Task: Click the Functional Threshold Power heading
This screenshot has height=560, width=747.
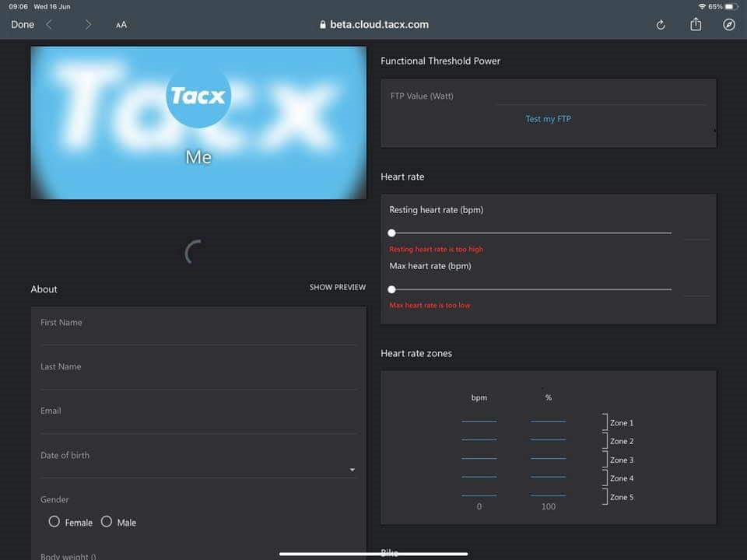Action: point(440,61)
